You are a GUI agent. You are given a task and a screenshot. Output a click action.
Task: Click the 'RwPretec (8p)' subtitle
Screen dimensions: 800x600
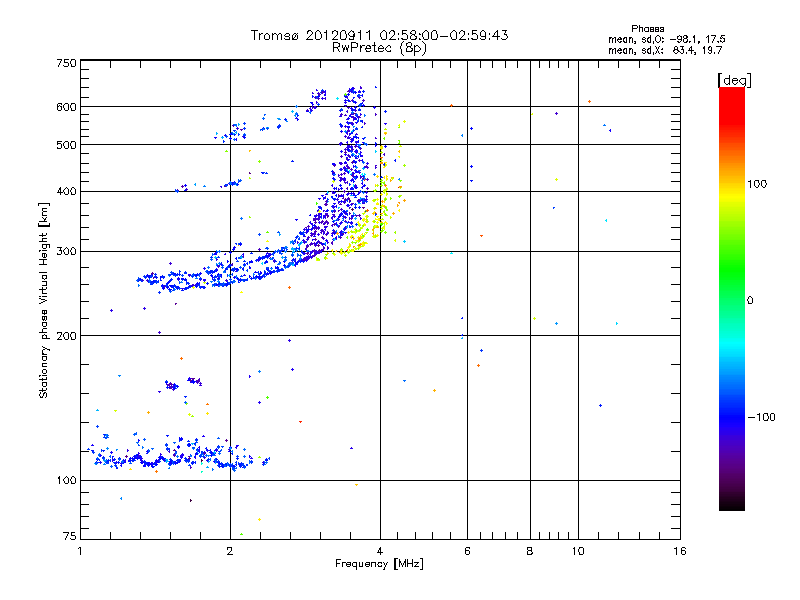click(x=379, y=48)
